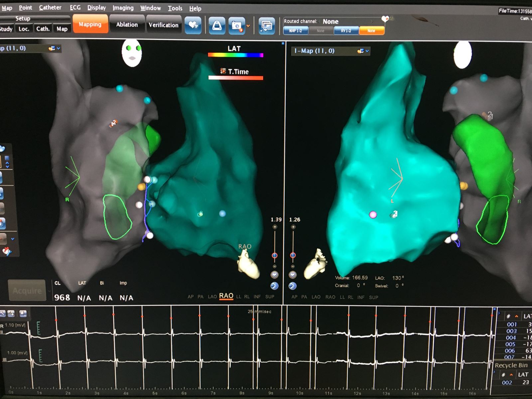
Task: Toggle the MAP 1-2 routed channel
Action: pos(295,31)
